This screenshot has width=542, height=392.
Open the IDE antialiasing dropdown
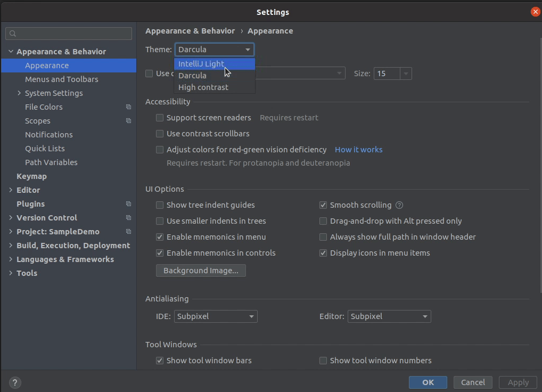(x=215, y=316)
